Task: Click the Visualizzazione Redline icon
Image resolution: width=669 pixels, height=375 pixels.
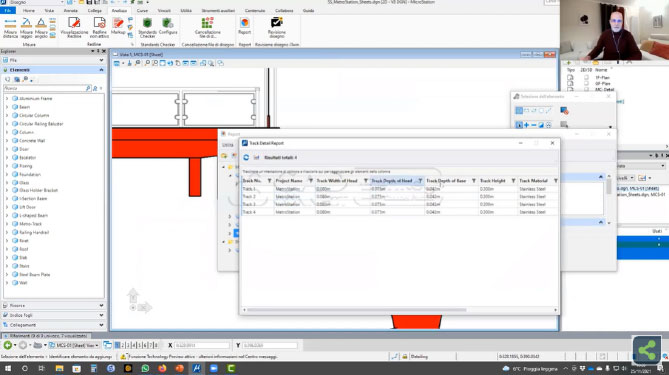Action: coord(74,28)
